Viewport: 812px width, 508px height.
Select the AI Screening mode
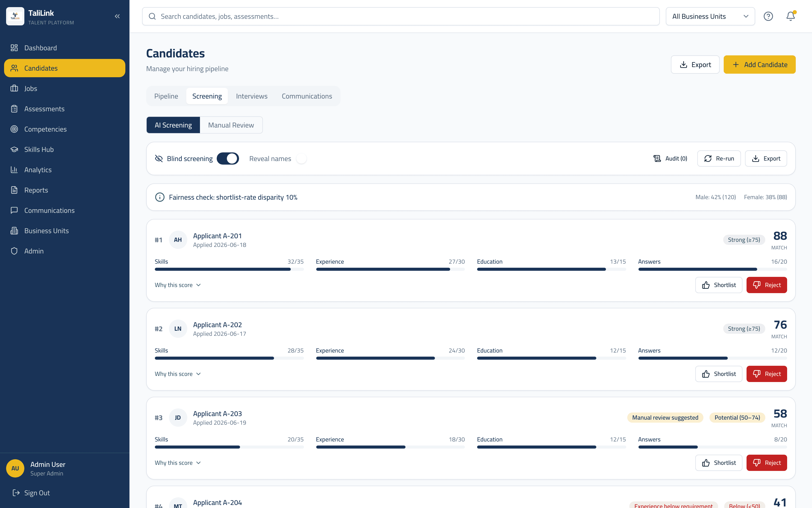point(173,125)
